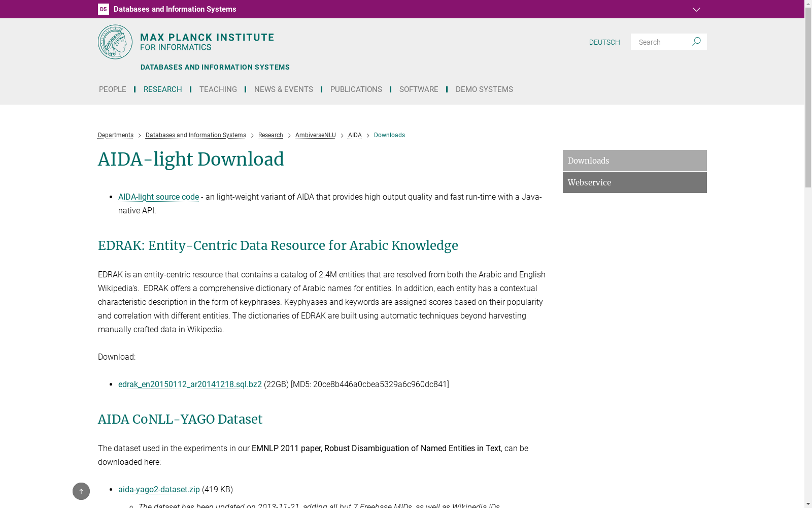
Task: Switch language to DEUTSCH
Action: [x=604, y=42]
